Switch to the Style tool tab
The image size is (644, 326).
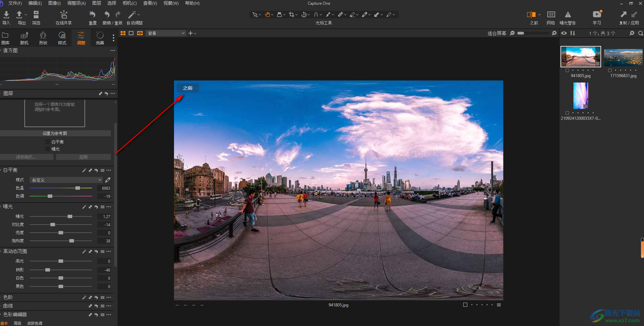pos(62,38)
